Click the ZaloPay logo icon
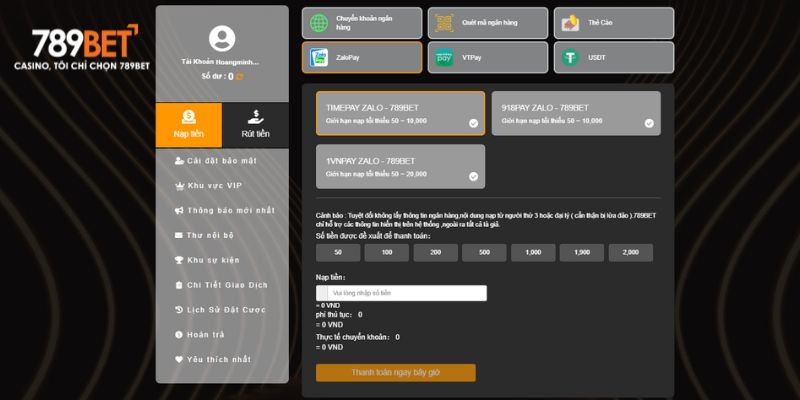Image resolution: width=800 pixels, height=400 pixels. pyautogui.click(x=319, y=58)
